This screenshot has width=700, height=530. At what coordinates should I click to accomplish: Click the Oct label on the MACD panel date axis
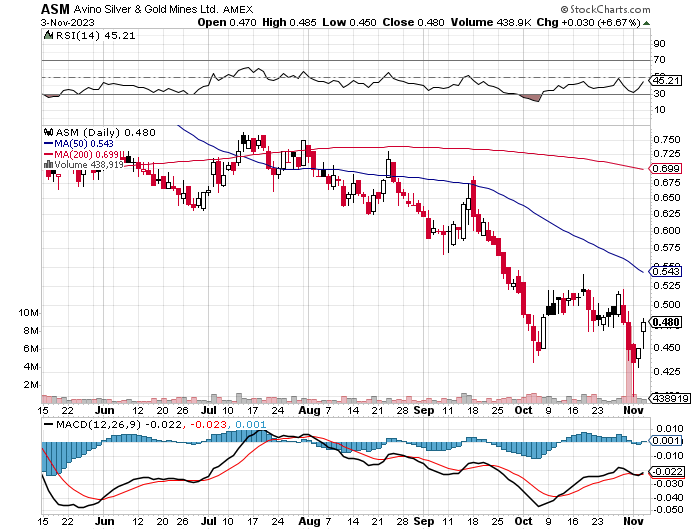click(x=523, y=521)
